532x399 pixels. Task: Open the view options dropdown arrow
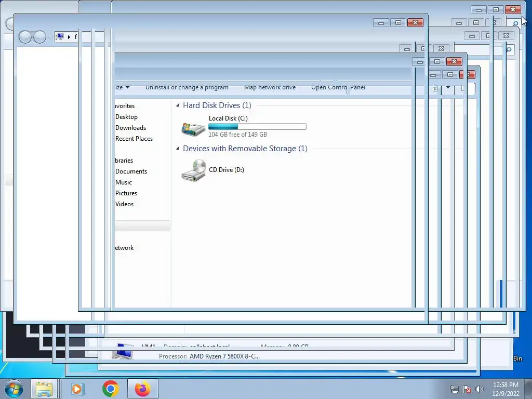448,87
